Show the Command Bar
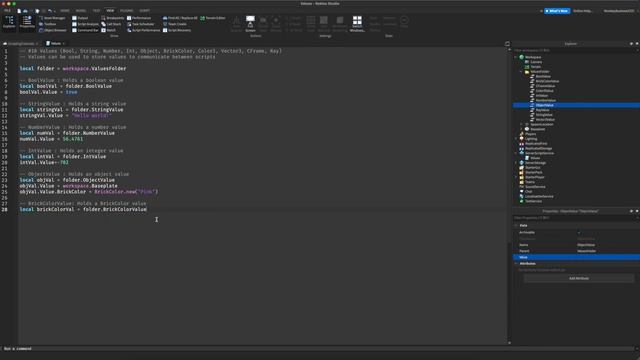The width and height of the screenshot is (640, 360). point(85,30)
